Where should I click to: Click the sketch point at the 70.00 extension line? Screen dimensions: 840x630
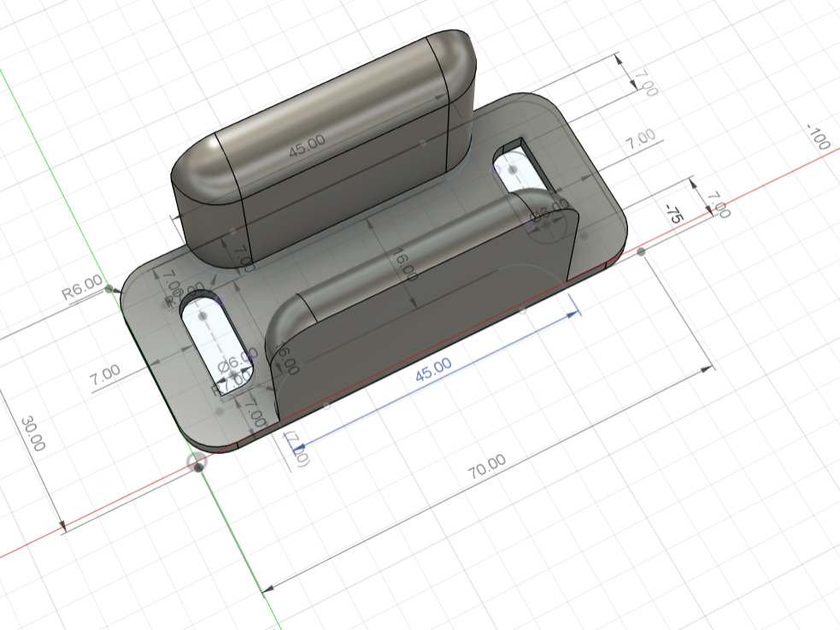(641, 251)
